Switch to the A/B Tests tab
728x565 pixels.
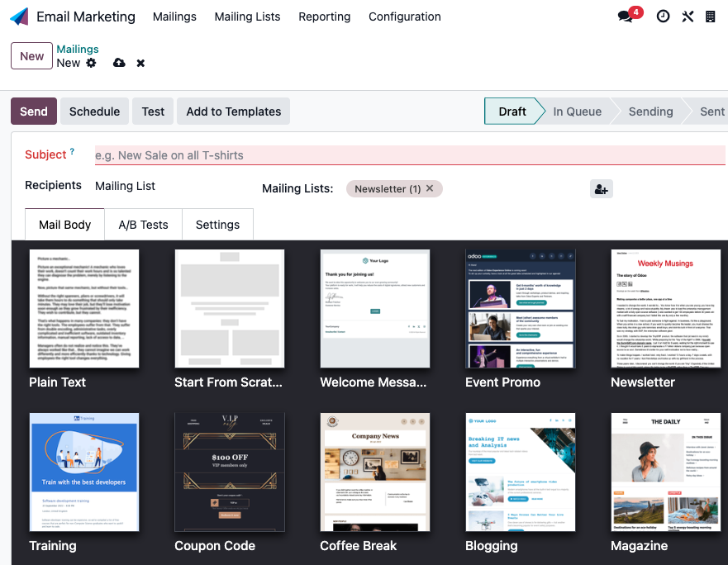[x=143, y=225]
